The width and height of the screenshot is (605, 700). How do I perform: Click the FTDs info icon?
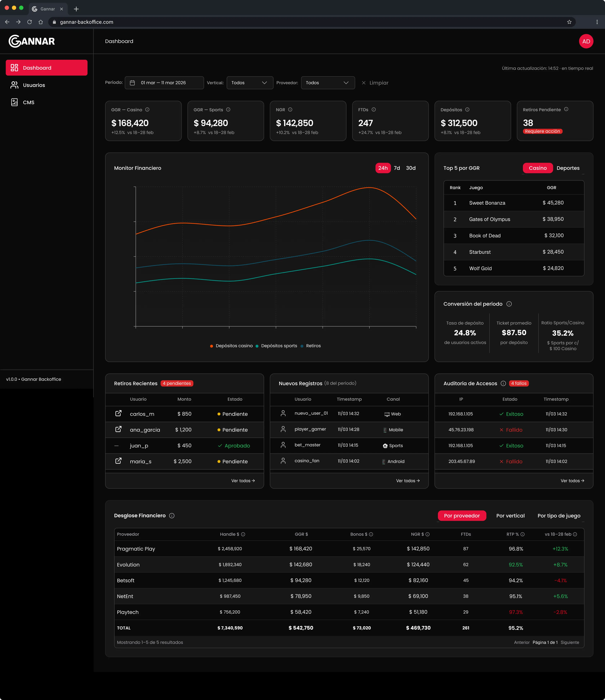pyautogui.click(x=373, y=109)
